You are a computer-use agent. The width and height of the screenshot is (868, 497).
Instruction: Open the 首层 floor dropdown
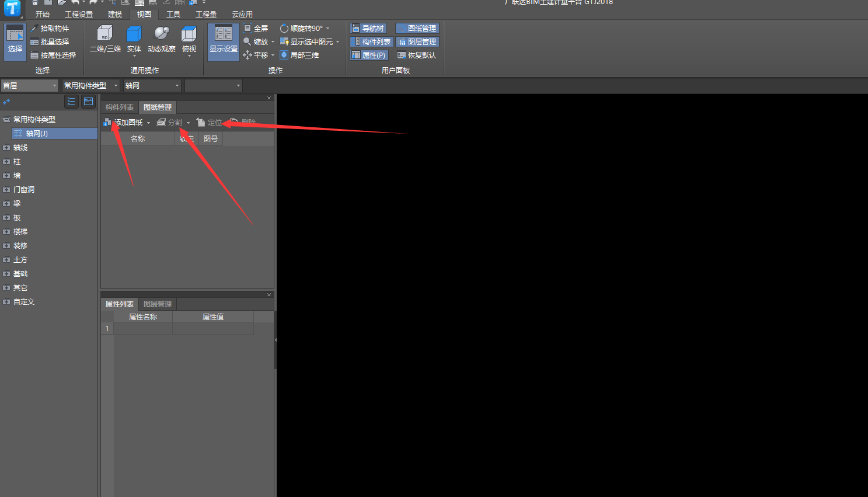pos(30,85)
